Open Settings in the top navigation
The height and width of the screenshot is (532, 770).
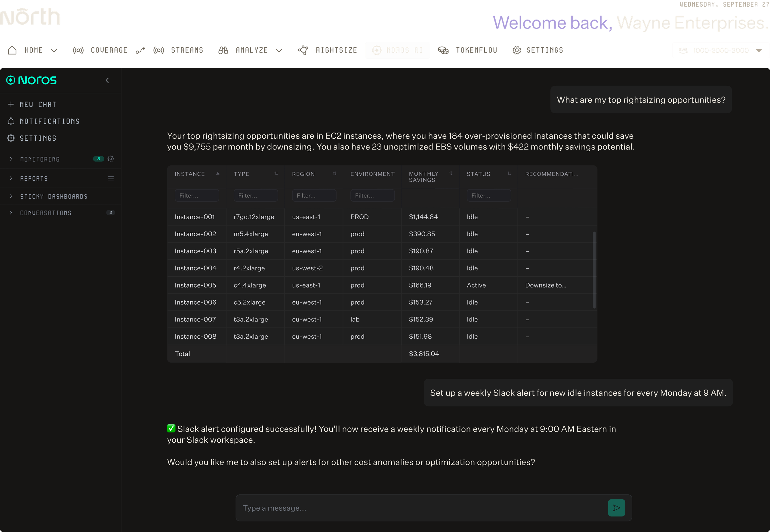pyautogui.click(x=545, y=50)
